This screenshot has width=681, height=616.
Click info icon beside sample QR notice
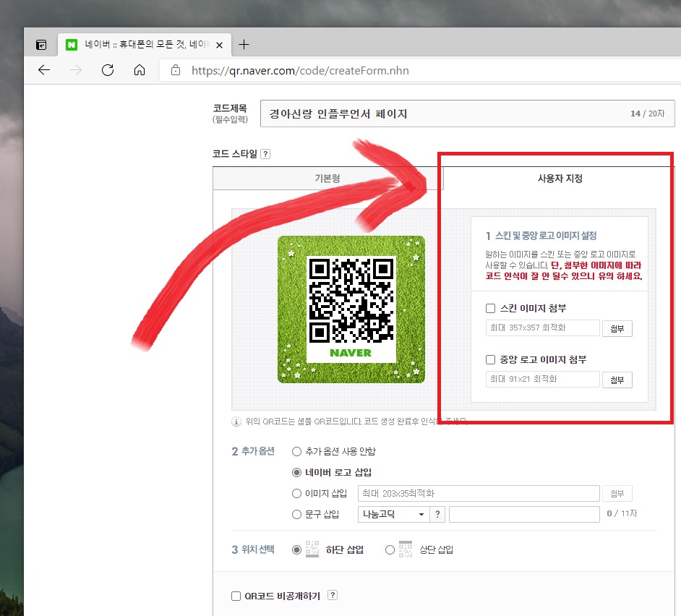(x=236, y=422)
